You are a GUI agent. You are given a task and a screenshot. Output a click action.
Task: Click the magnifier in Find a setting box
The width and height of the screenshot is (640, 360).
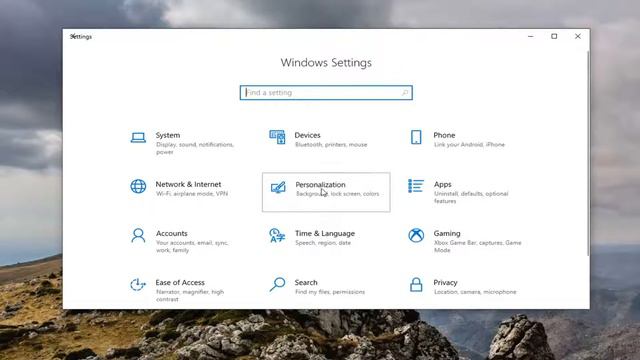pyautogui.click(x=405, y=93)
